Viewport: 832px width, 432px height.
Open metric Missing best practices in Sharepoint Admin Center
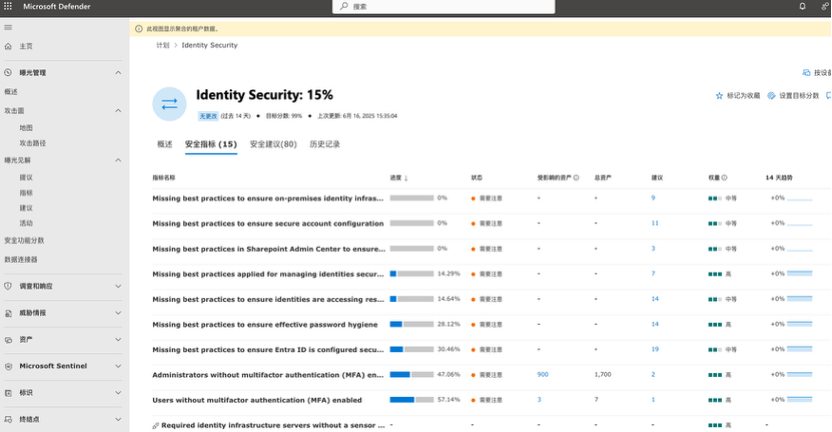pos(269,249)
